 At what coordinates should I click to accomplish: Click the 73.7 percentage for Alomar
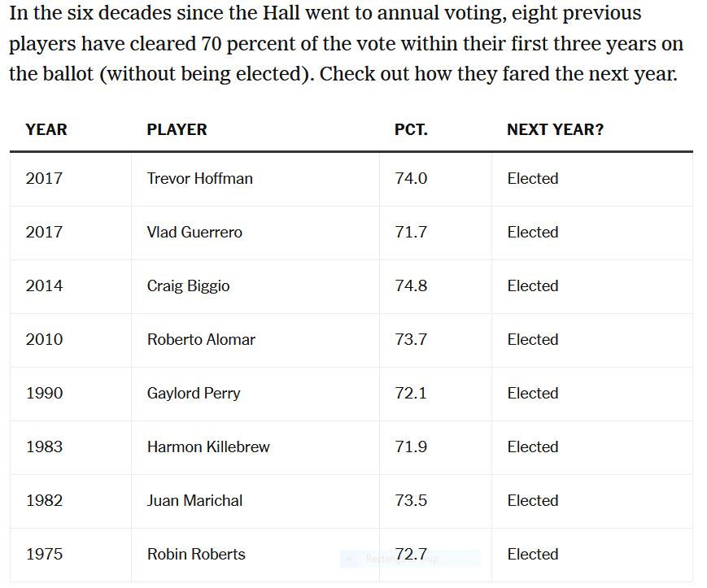(411, 339)
